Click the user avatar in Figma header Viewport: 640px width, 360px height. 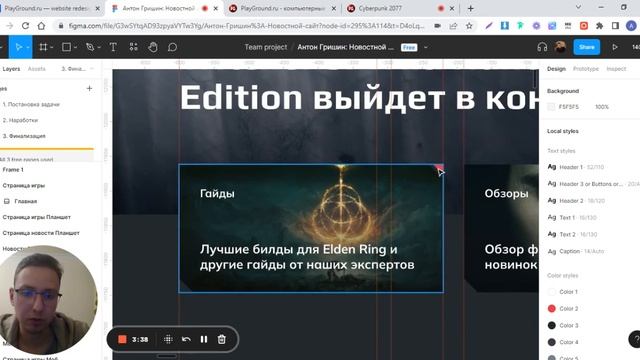click(560, 47)
